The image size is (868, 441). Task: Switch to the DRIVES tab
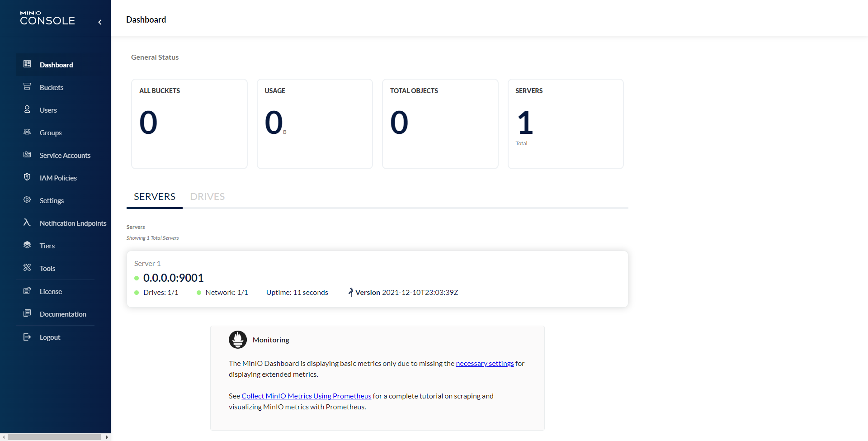point(208,197)
